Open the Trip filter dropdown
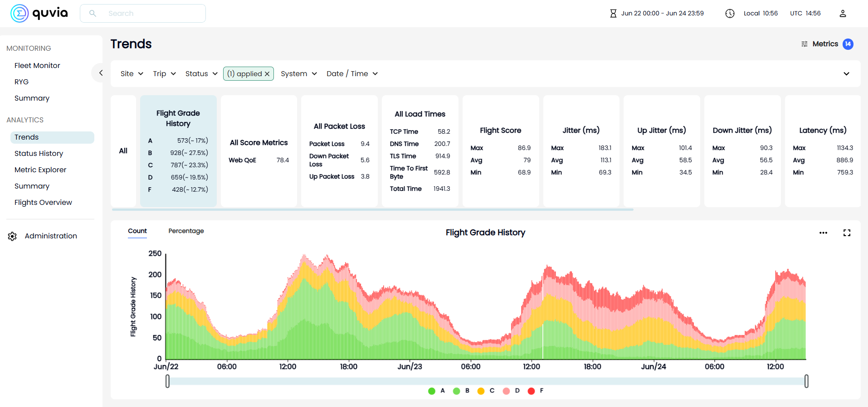 click(x=164, y=74)
